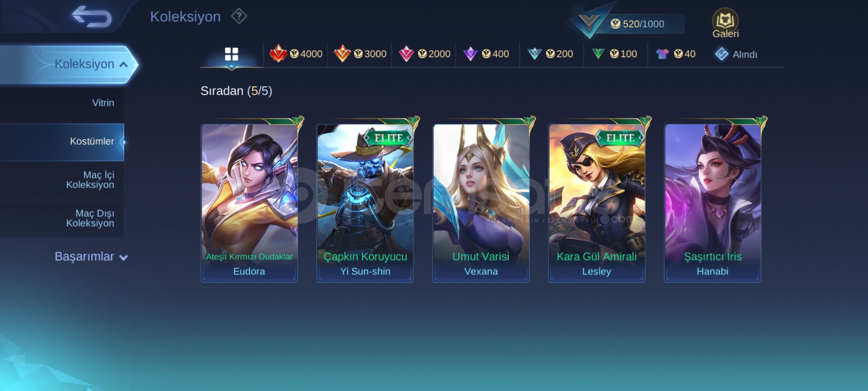This screenshot has width=868, height=391.
Task: Filter by green 100 gem tier
Action: pyautogui.click(x=614, y=54)
